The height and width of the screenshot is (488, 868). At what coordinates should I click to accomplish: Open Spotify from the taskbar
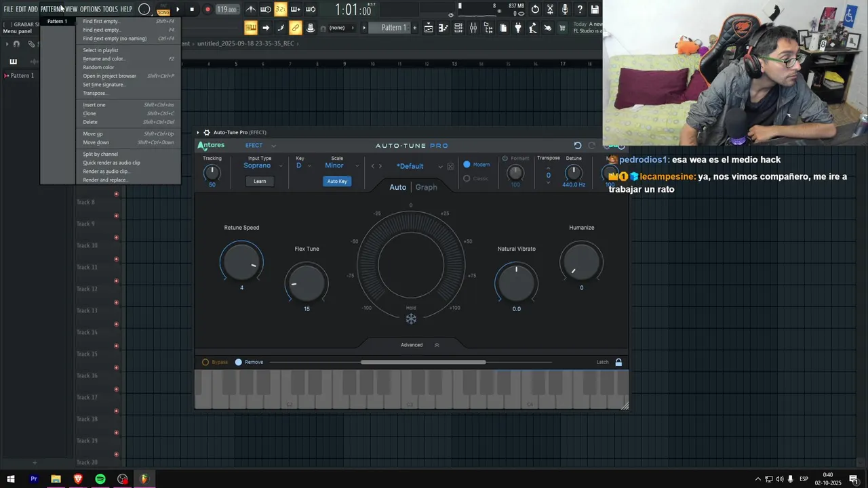point(100,479)
